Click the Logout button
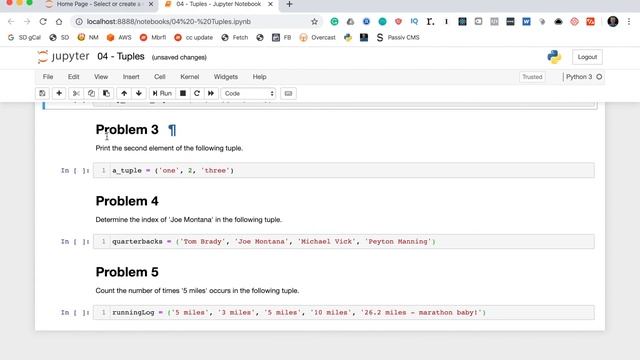640x360 pixels. pos(587,57)
